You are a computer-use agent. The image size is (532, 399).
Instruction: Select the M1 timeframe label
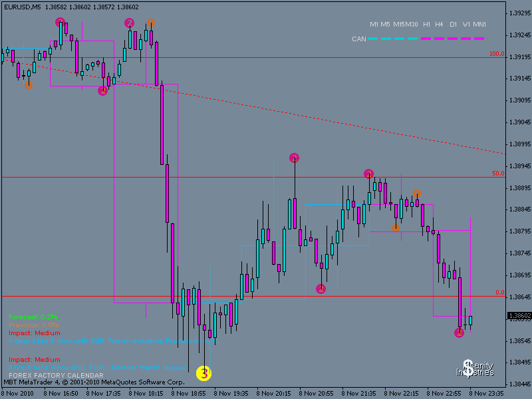coord(374,25)
